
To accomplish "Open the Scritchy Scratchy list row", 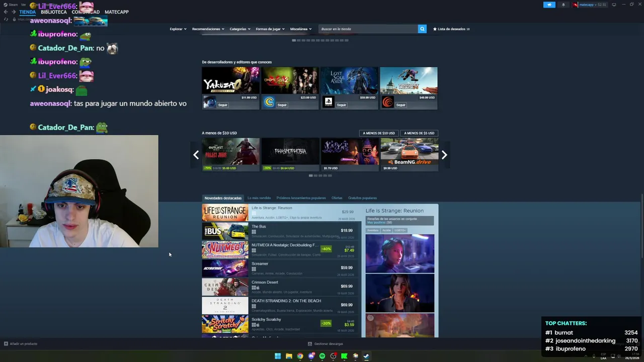I will 281,324.
